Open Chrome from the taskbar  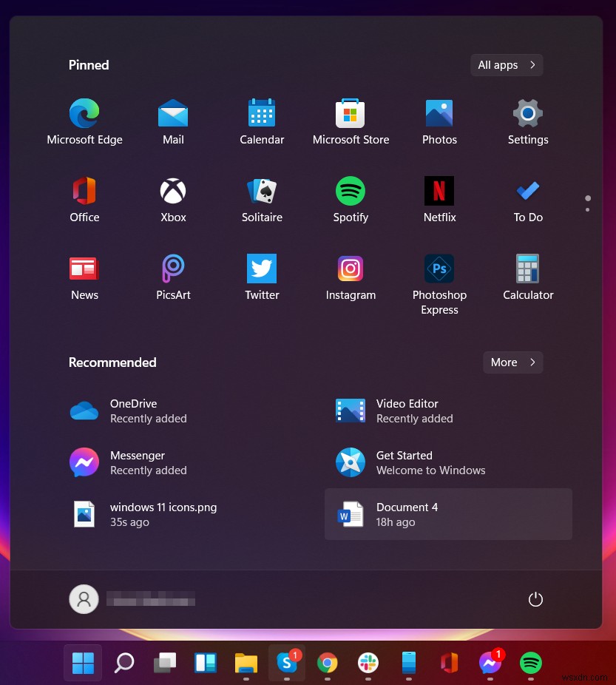coord(327,663)
